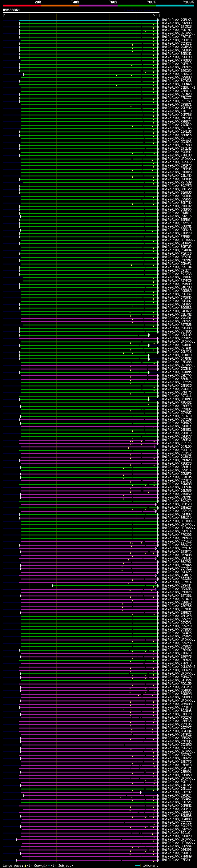
Task: Click the query end position label 586
Action: click(155, 15)
